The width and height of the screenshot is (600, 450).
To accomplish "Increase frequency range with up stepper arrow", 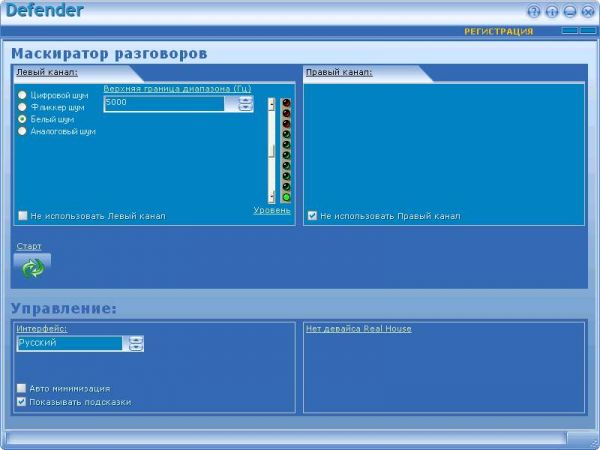I will point(245,100).
